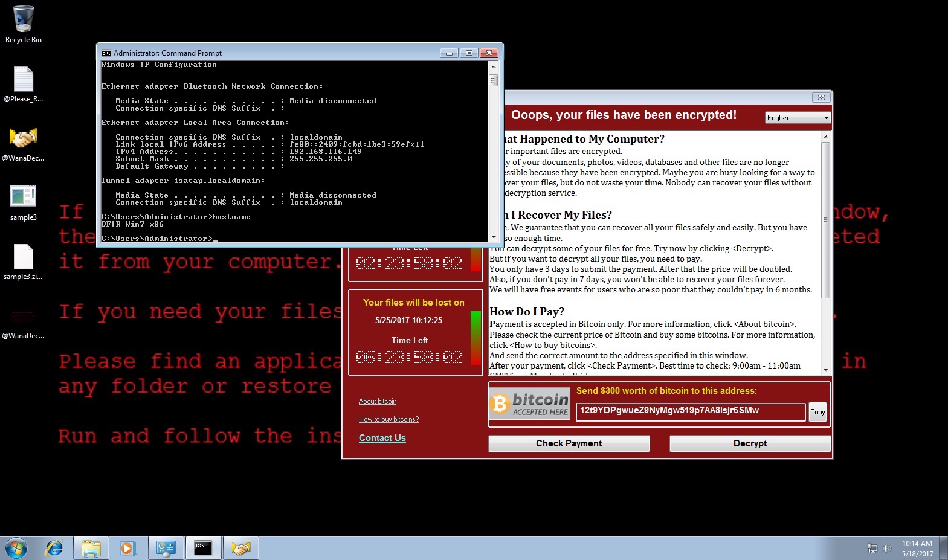Image resolution: width=948 pixels, height=560 pixels.
Task: Click the Check Payment button
Action: 569,443
